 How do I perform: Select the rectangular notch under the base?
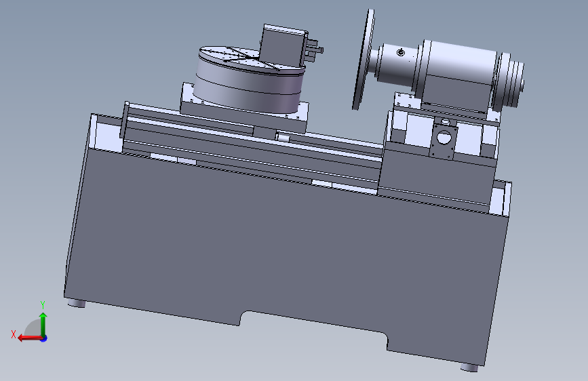click(x=314, y=330)
